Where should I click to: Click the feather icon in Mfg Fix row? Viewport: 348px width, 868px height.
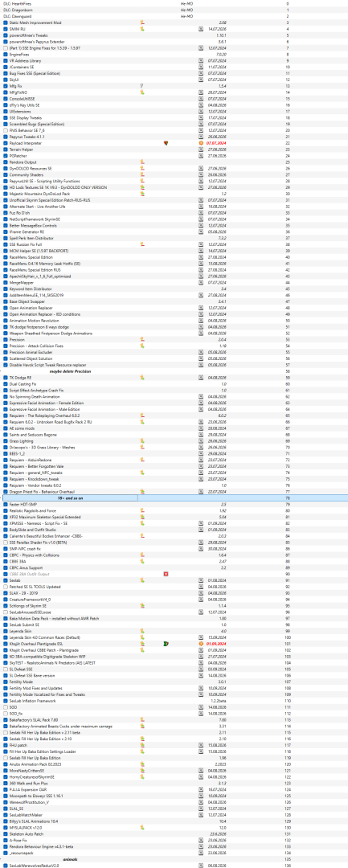(x=141, y=86)
